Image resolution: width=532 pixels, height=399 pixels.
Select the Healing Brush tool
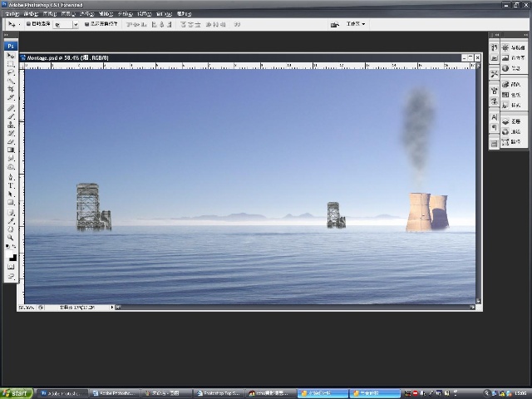[11, 108]
